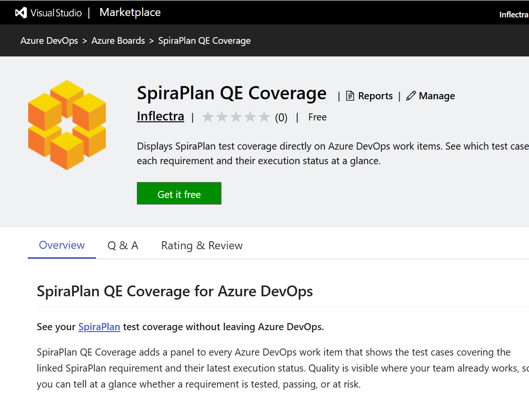Click the (0) review count
Image resolution: width=529 pixels, height=420 pixels.
tap(281, 118)
